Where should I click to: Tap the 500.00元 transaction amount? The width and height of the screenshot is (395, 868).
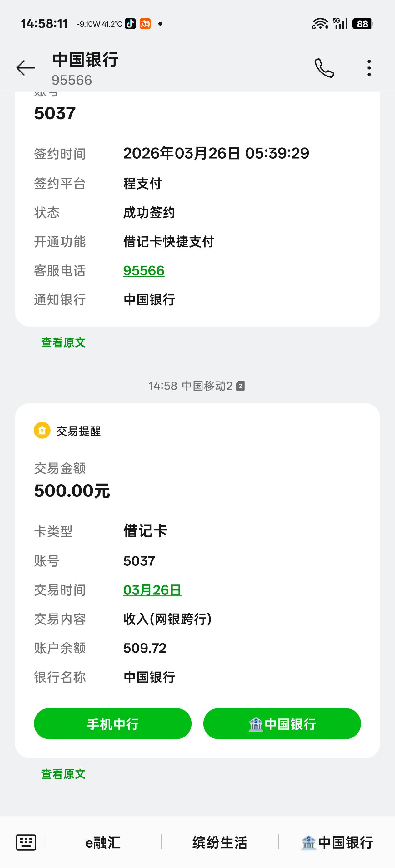72,491
